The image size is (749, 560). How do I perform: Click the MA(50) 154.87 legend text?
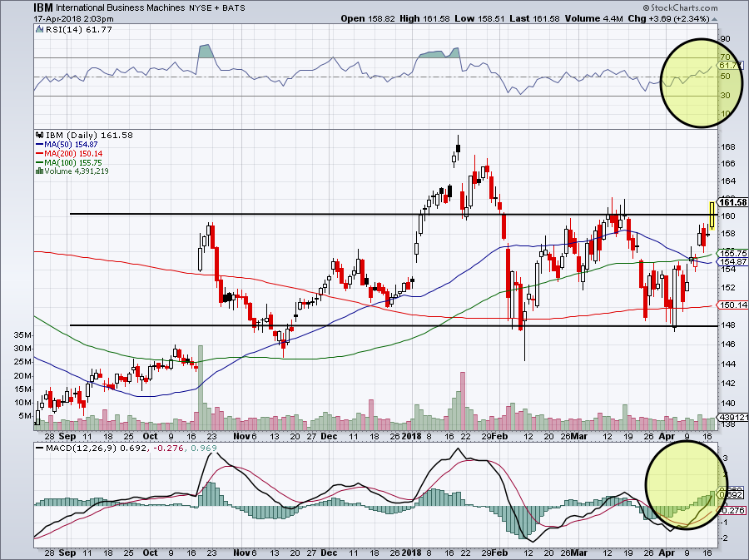pos(72,145)
